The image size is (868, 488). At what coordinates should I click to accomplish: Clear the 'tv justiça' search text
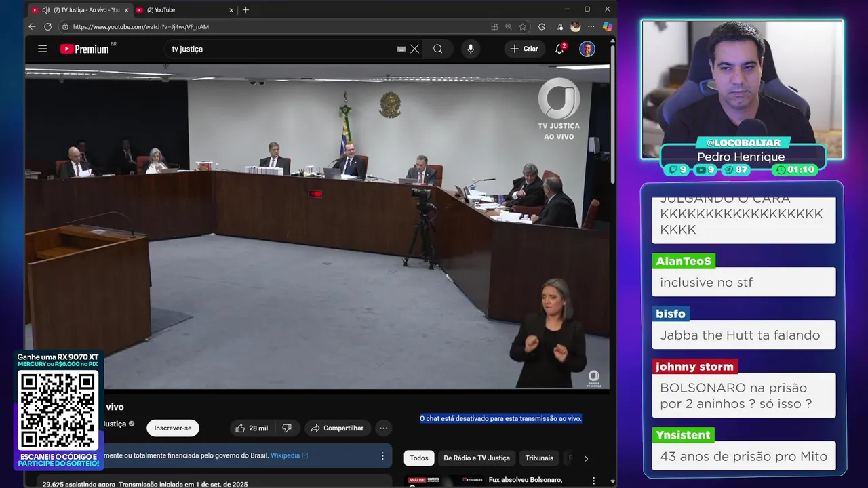pyautogui.click(x=414, y=49)
